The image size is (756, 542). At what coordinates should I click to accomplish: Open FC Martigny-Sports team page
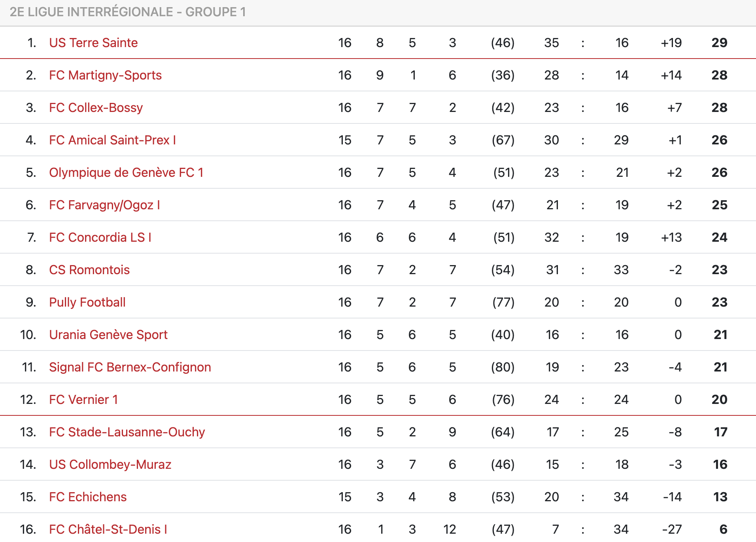tap(105, 75)
